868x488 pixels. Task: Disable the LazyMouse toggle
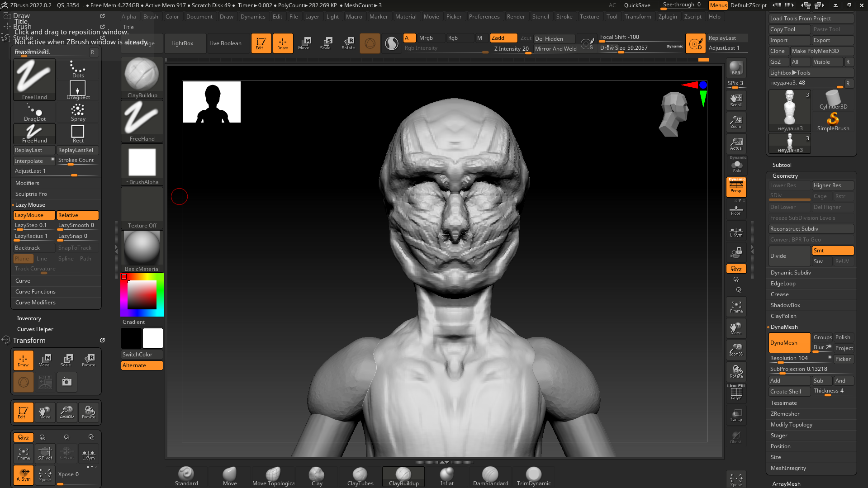(x=34, y=215)
